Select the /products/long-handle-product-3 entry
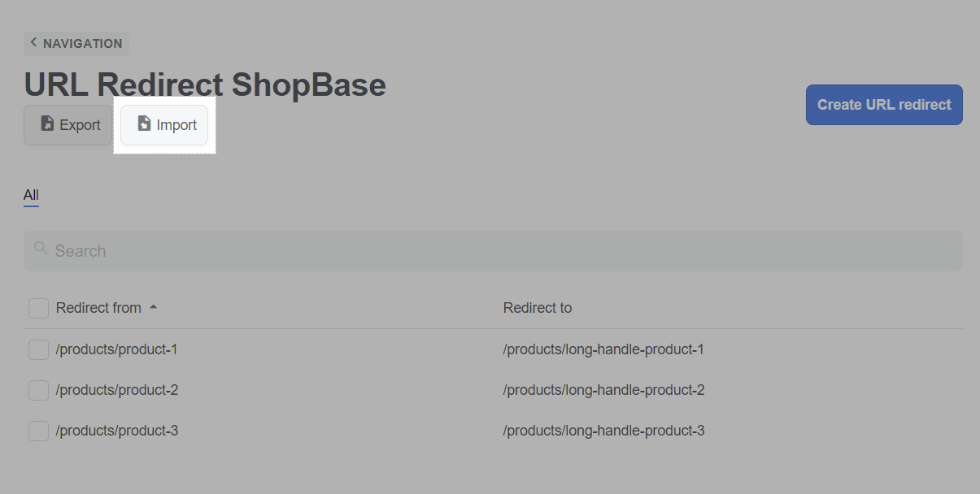The width and height of the screenshot is (980, 494). pos(604,431)
